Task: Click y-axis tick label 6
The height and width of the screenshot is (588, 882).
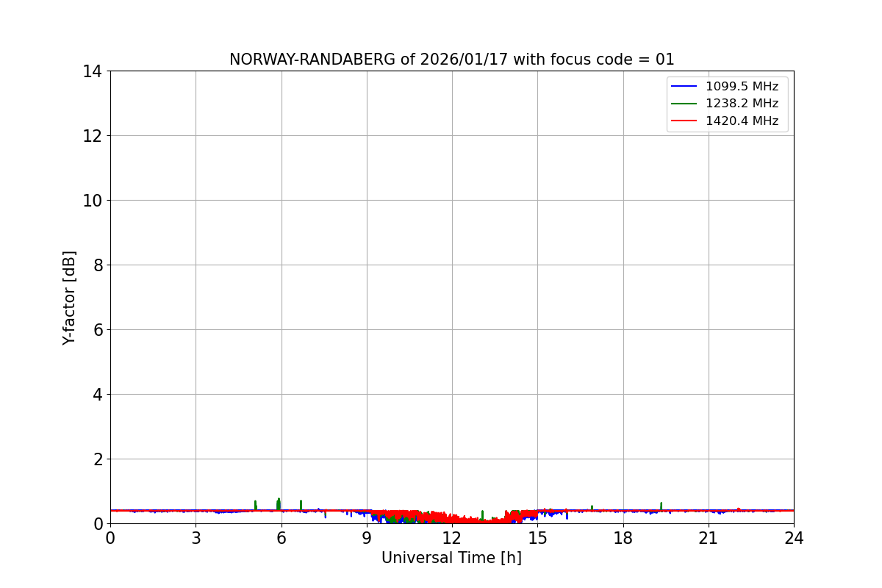Action: (97, 330)
